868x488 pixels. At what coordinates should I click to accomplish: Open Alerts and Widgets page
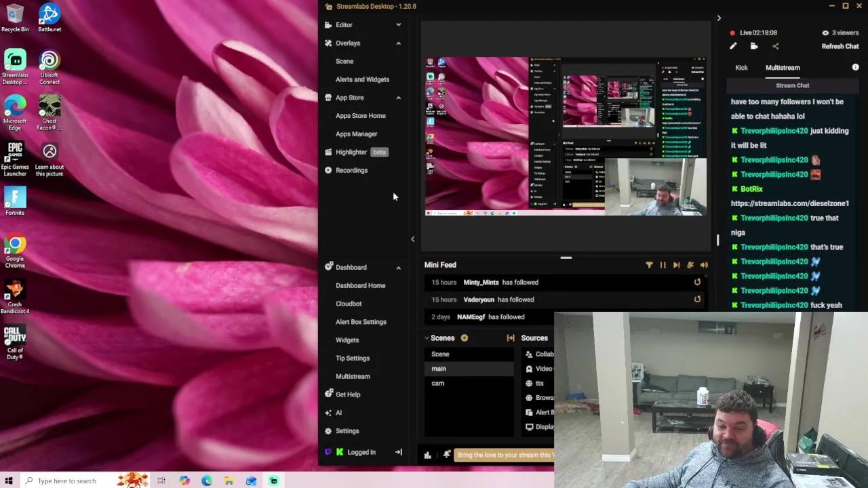pyautogui.click(x=362, y=79)
